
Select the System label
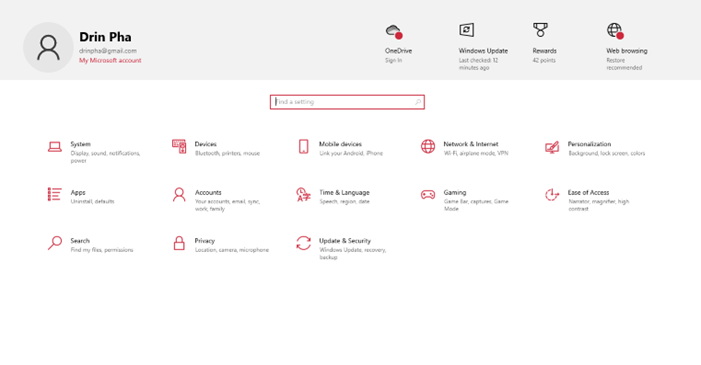coord(80,144)
